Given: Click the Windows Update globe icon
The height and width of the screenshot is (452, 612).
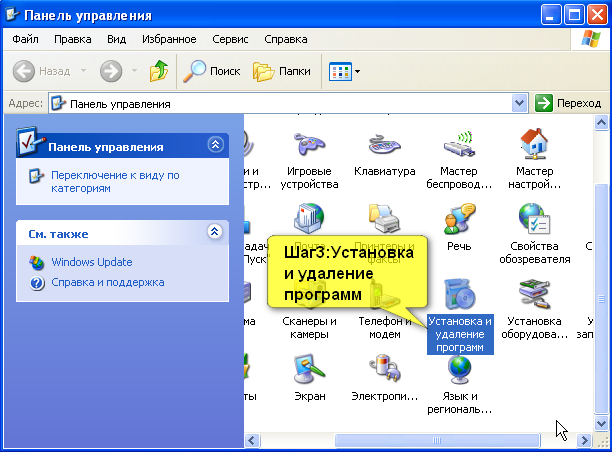Looking at the screenshot, I should pos(37,262).
